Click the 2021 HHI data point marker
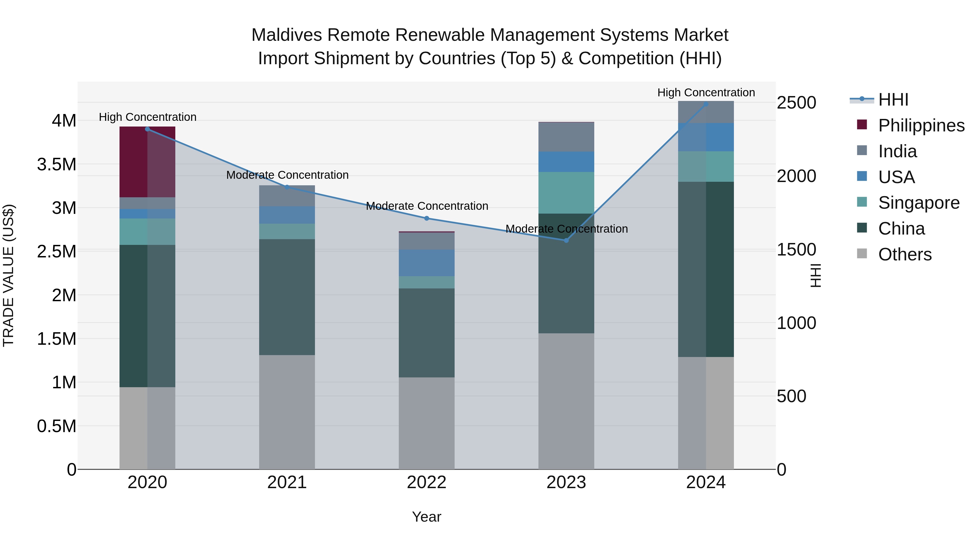This screenshot has height=551, width=980. pyautogui.click(x=287, y=187)
